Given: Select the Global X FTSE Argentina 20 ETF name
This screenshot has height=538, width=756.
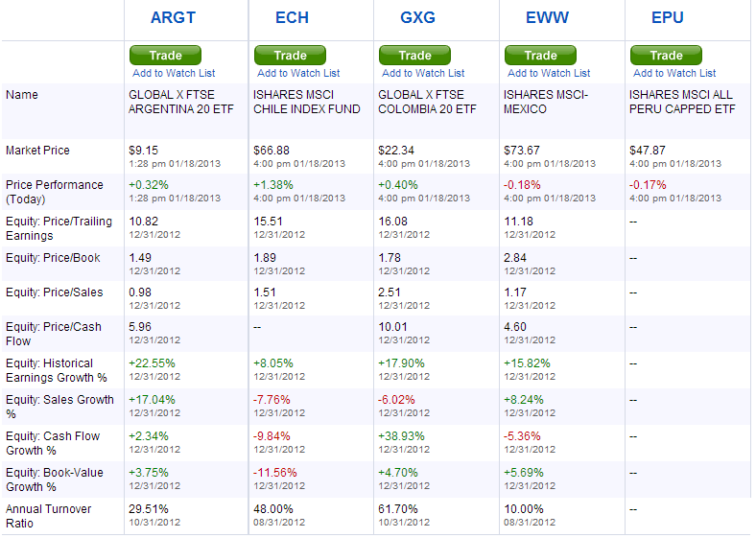Looking at the screenshot, I should (181, 102).
